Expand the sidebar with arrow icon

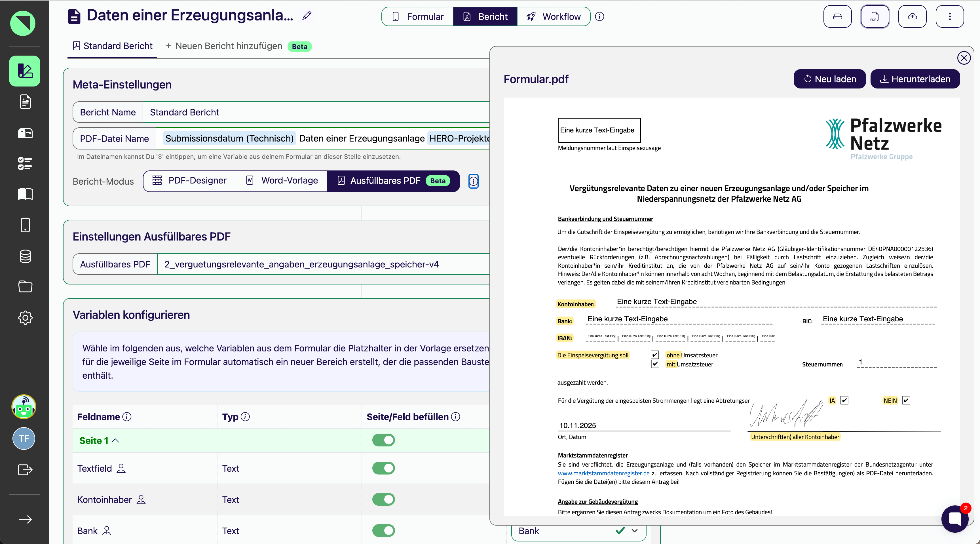point(25,519)
